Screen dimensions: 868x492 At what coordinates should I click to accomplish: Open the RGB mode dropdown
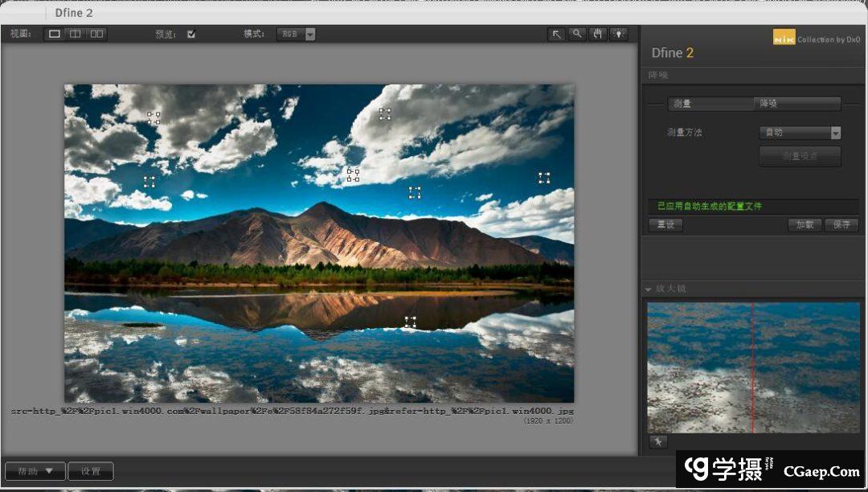[296, 34]
